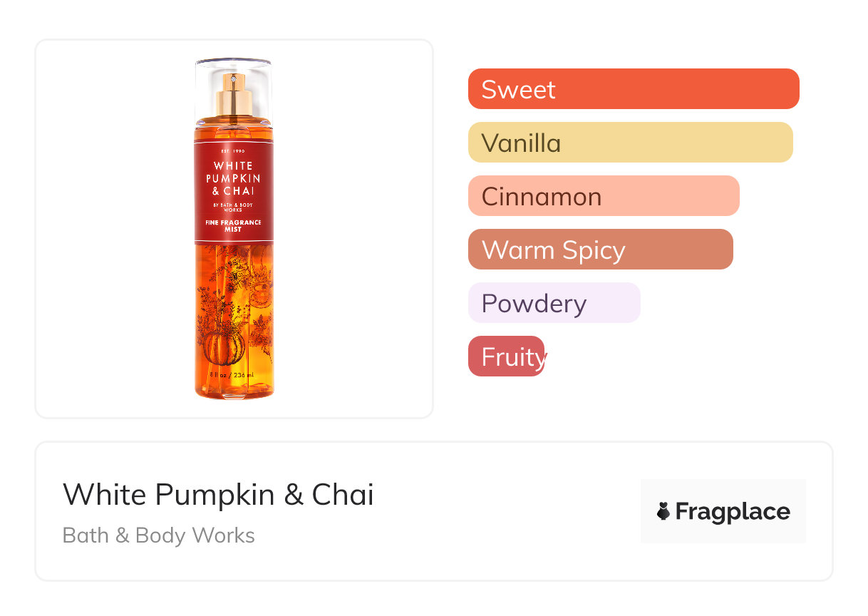
Task: Click the Fragplace perfume bottle logo icon
Action: point(663,511)
